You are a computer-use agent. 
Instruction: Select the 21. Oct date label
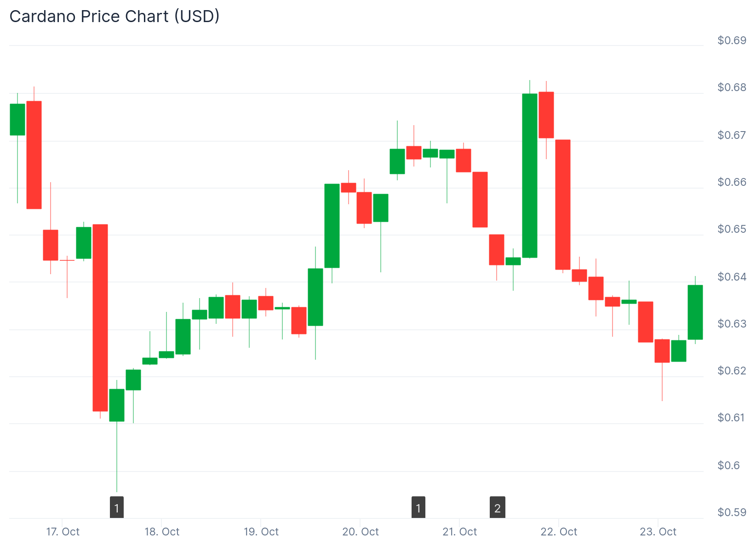[x=460, y=532]
